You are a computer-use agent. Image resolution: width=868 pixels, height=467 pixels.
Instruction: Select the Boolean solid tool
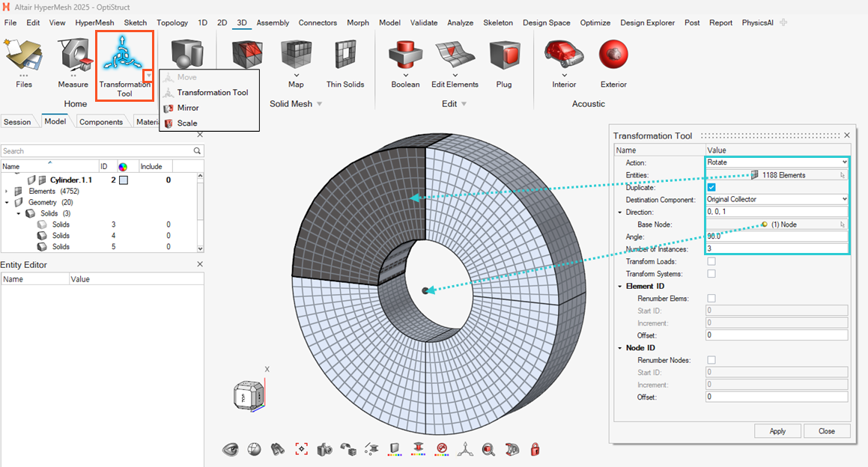(x=405, y=56)
